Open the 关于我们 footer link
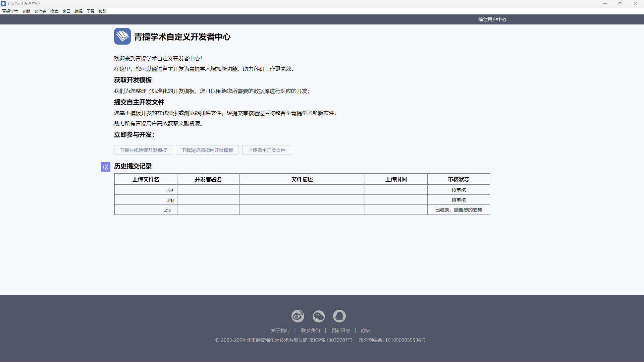The height and width of the screenshot is (362, 644). 280,330
